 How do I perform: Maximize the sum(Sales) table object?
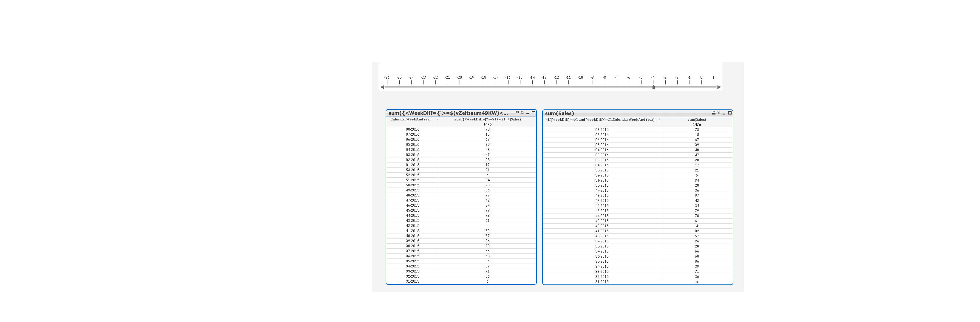[x=730, y=113]
